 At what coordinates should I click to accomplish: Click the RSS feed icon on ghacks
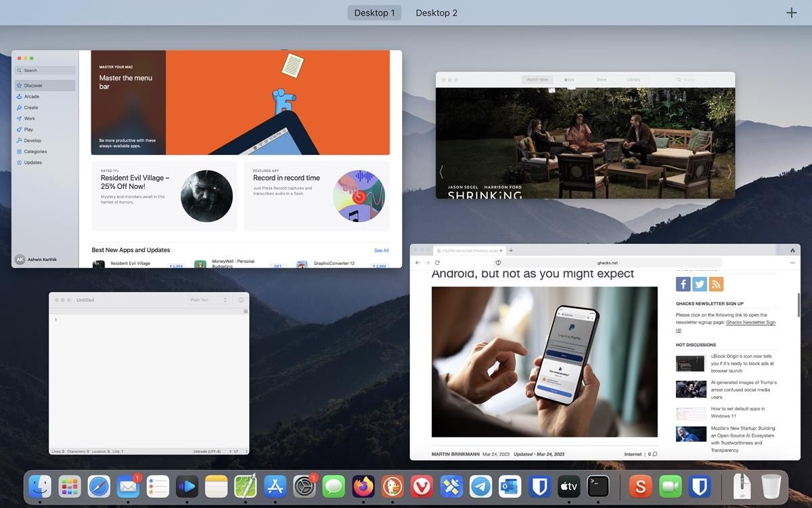tap(716, 284)
